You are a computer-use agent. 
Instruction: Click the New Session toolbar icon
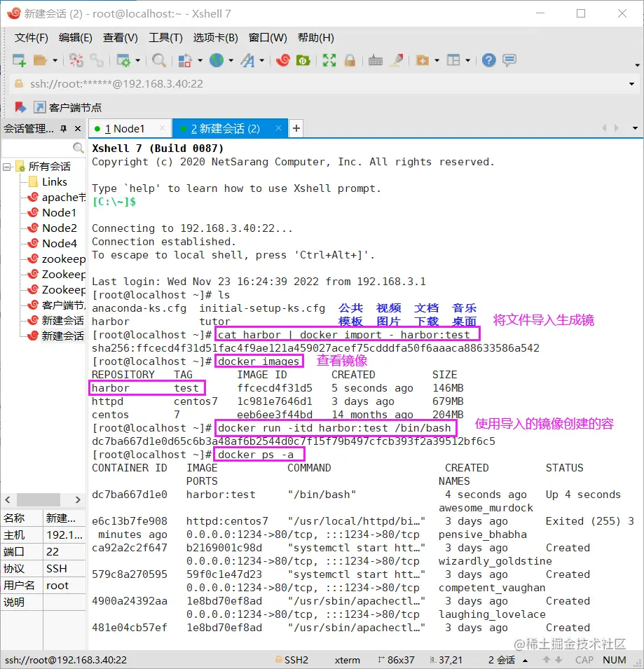(x=19, y=60)
